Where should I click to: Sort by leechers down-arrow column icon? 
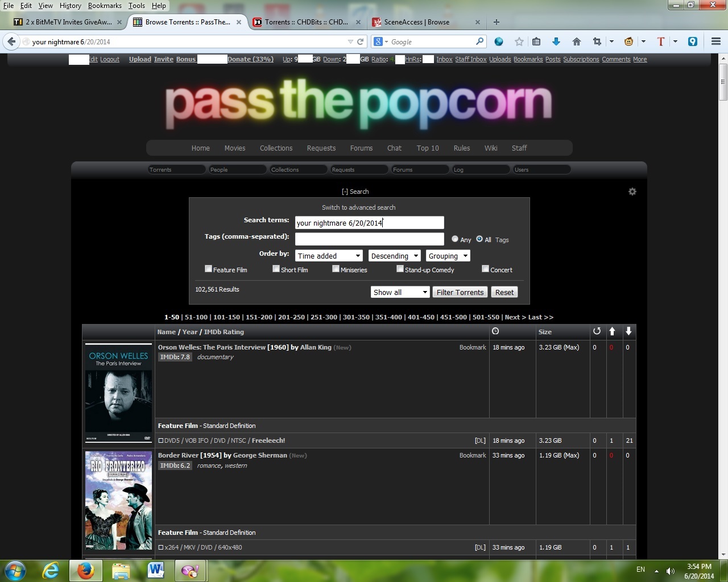pos(628,331)
